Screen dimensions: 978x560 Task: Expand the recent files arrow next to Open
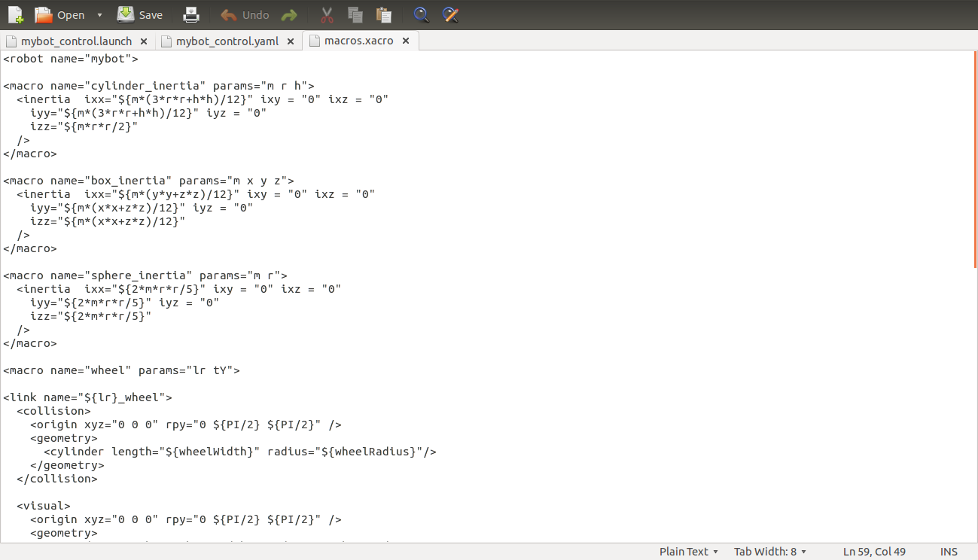pos(99,15)
